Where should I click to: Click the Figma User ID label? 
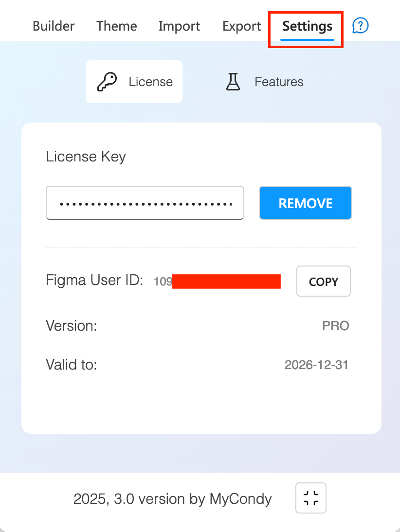(94, 280)
